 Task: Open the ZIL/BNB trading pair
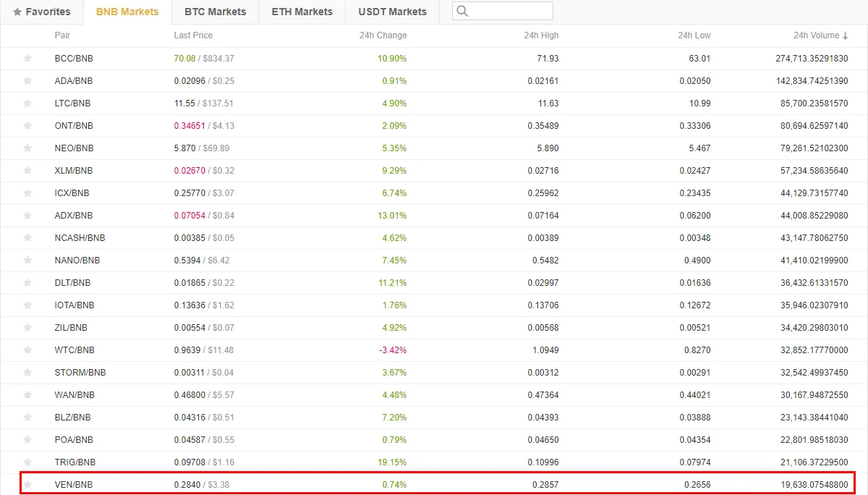pos(71,328)
